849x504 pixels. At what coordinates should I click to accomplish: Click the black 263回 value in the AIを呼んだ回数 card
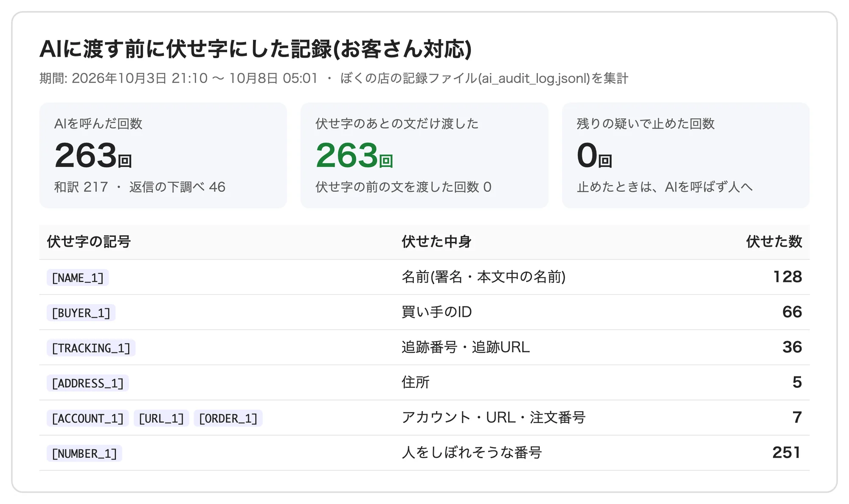93,155
